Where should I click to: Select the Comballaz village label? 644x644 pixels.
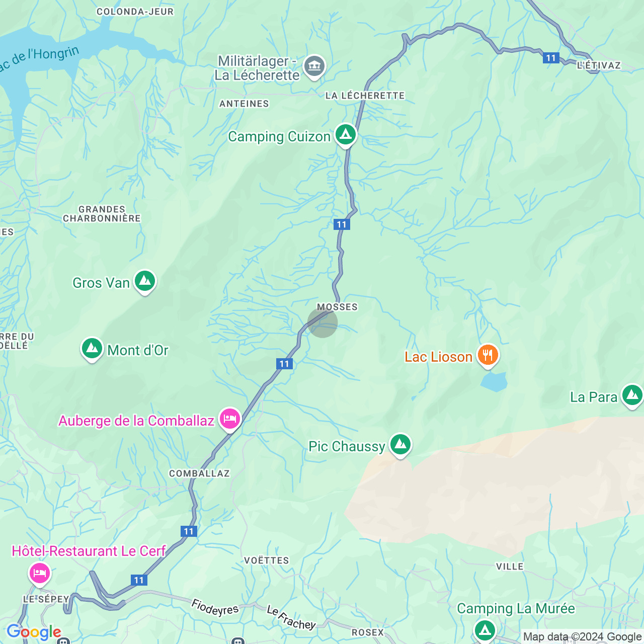click(x=199, y=473)
